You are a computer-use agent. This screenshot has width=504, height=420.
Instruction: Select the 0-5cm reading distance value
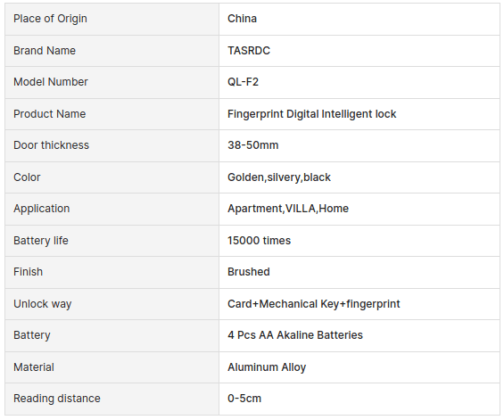click(244, 399)
